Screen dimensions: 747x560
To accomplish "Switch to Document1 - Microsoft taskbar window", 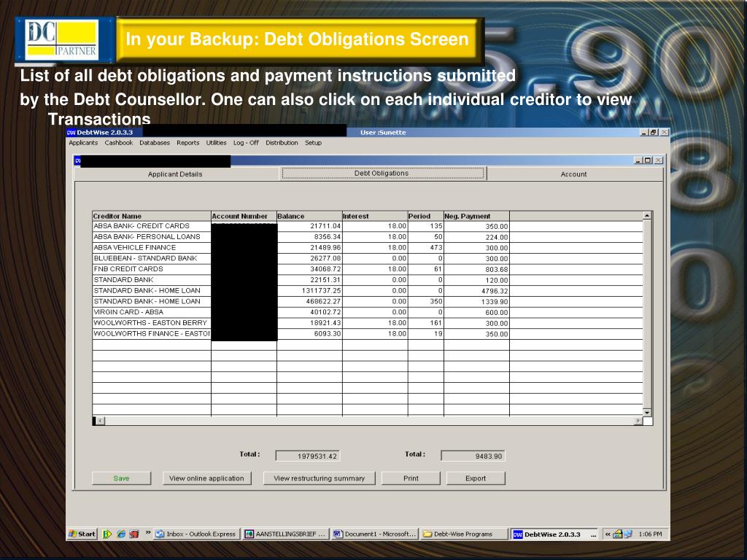I will [x=375, y=534].
